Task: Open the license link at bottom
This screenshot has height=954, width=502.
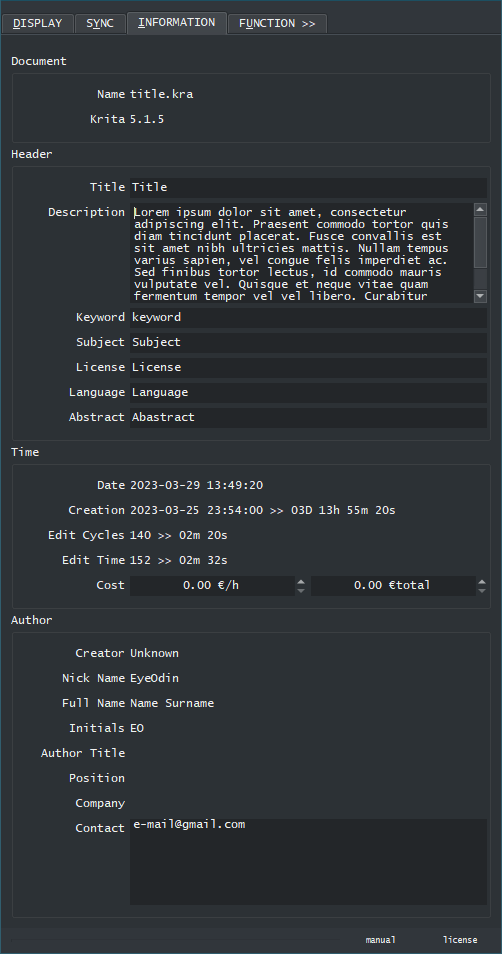Action: [460, 940]
